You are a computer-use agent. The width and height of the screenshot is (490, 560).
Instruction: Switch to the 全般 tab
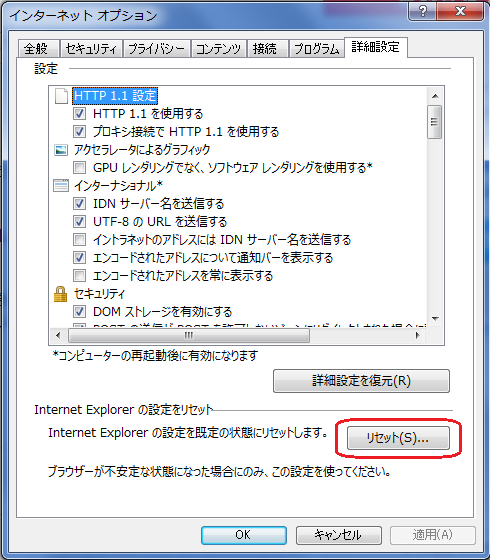pos(39,49)
